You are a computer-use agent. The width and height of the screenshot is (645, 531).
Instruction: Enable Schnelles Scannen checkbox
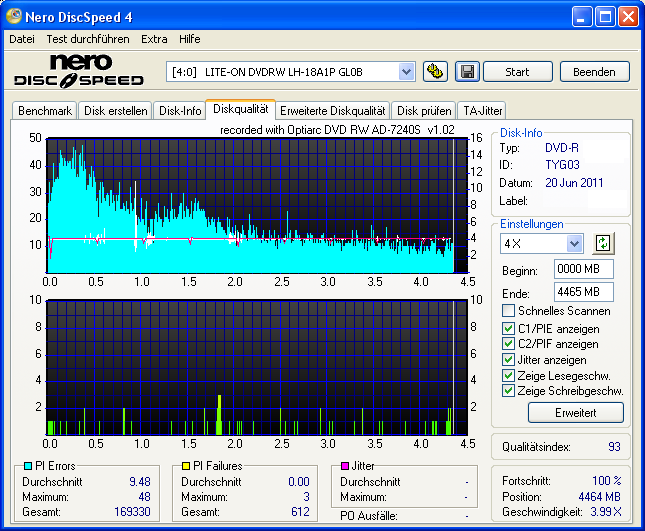[508, 312]
